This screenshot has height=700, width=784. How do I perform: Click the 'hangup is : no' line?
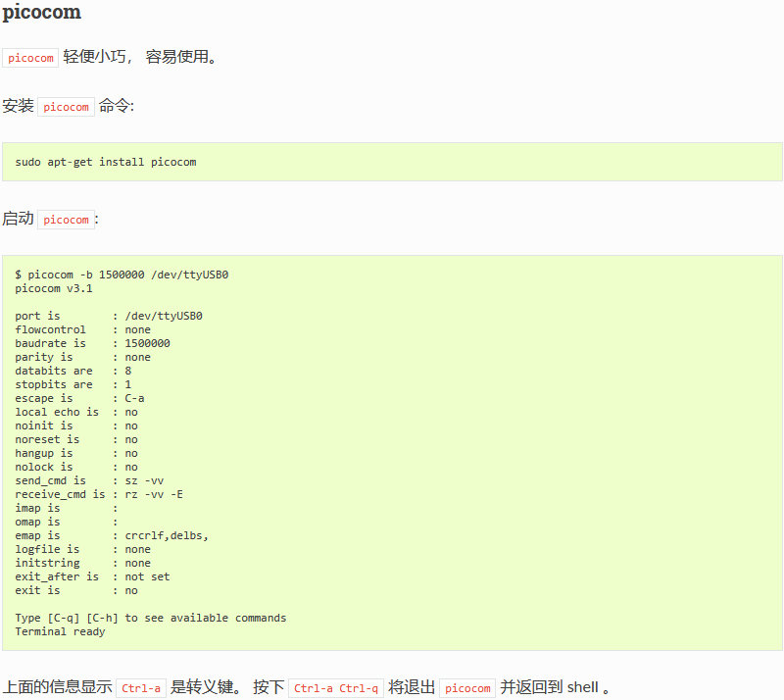coord(76,453)
